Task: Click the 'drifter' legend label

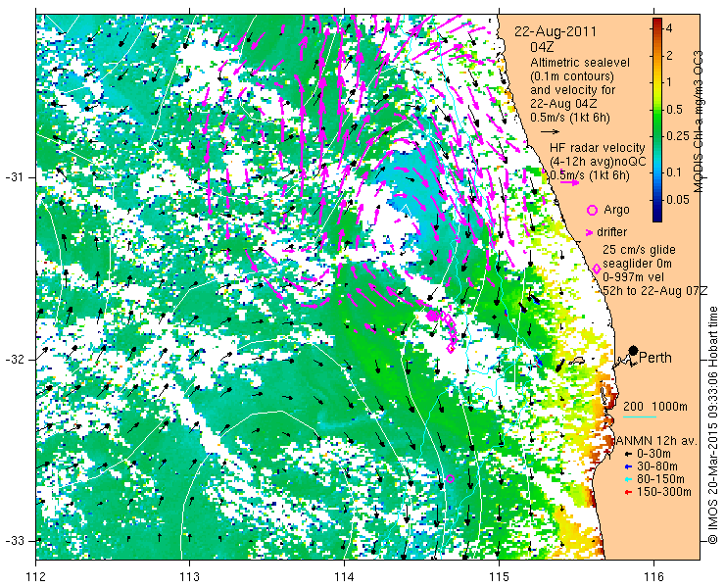Action: click(x=611, y=232)
